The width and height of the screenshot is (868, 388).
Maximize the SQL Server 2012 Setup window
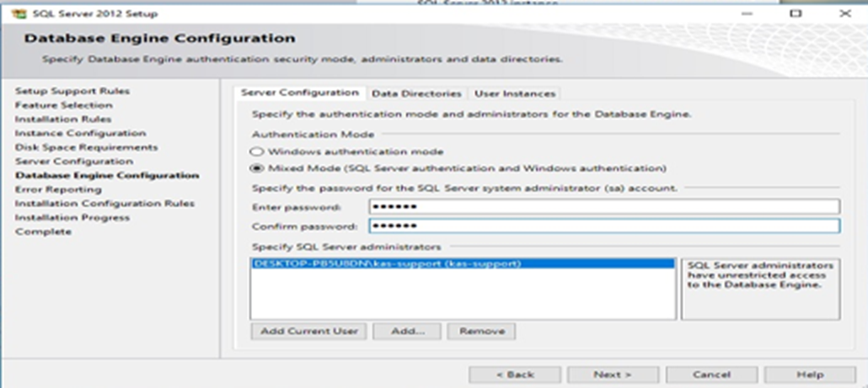[796, 13]
